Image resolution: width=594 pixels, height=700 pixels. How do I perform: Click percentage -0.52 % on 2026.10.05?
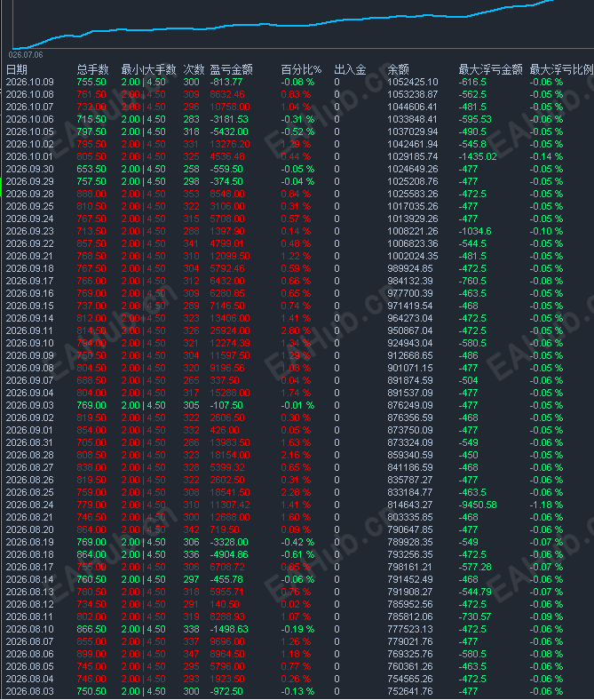click(x=297, y=132)
